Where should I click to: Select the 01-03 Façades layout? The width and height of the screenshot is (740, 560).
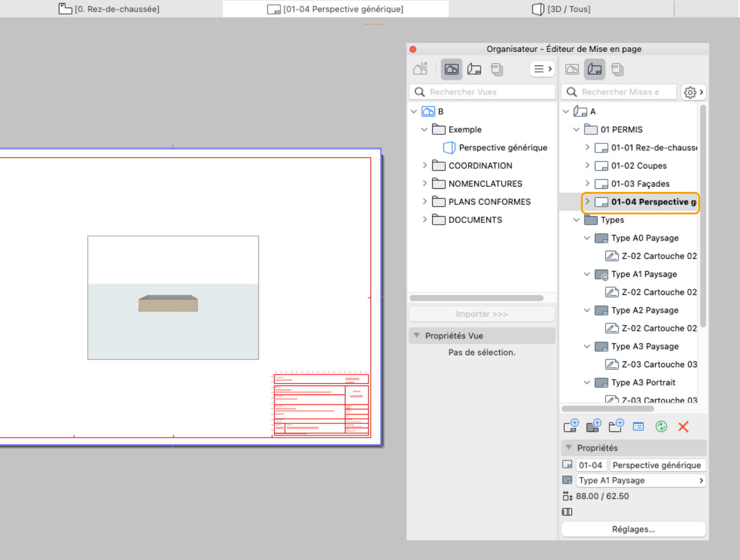pyautogui.click(x=632, y=184)
